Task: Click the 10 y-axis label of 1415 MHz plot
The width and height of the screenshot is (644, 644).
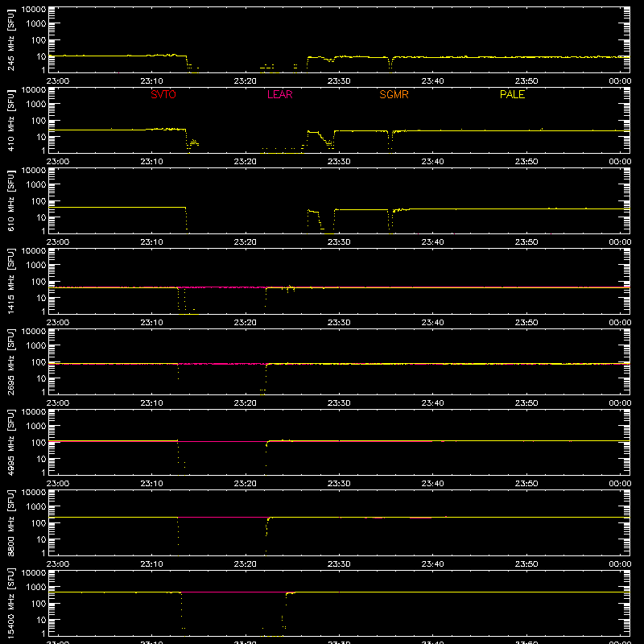Action: (x=41, y=298)
